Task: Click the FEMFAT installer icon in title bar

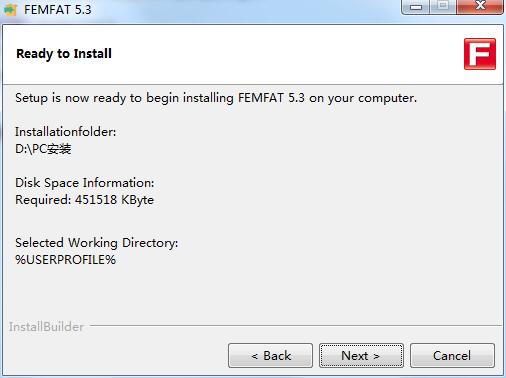Action: (10, 9)
